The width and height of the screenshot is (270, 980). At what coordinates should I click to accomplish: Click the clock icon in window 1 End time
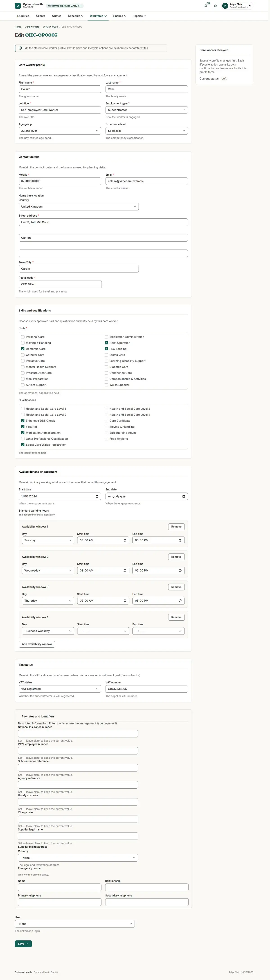[x=180, y=540]
